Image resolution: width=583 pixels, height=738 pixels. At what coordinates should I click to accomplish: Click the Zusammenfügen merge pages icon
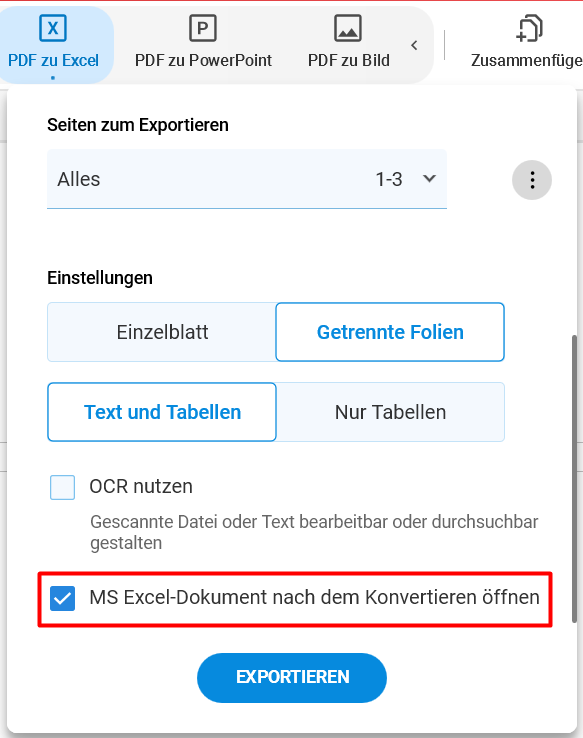click(529, 28)
